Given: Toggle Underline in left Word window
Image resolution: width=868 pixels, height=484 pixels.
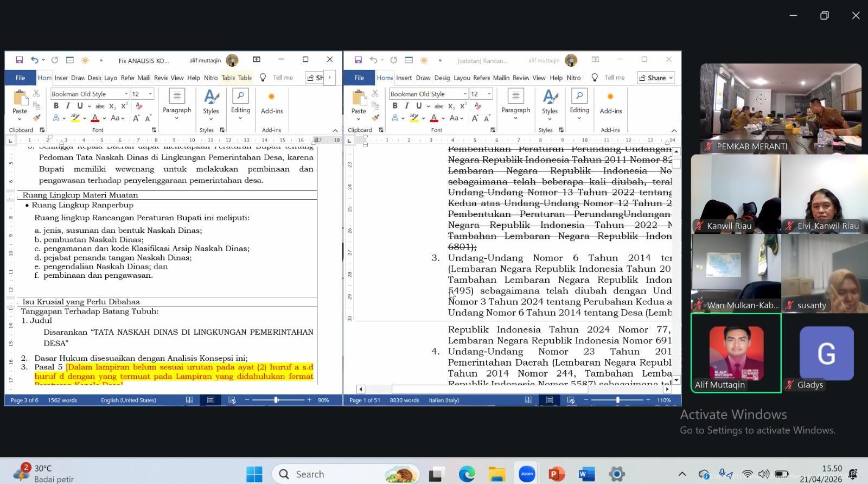Looking at the screenshot, I should pos(80,106).
